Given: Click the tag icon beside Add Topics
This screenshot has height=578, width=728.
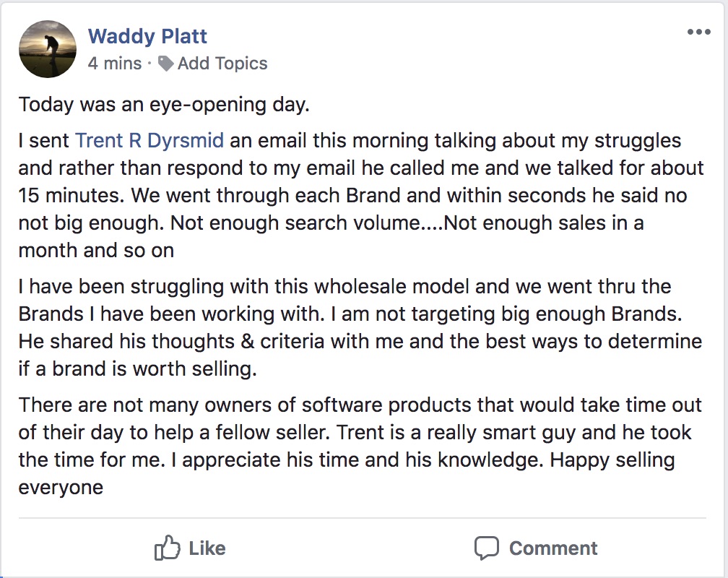Looking at the screenshot, I should 166,63.
